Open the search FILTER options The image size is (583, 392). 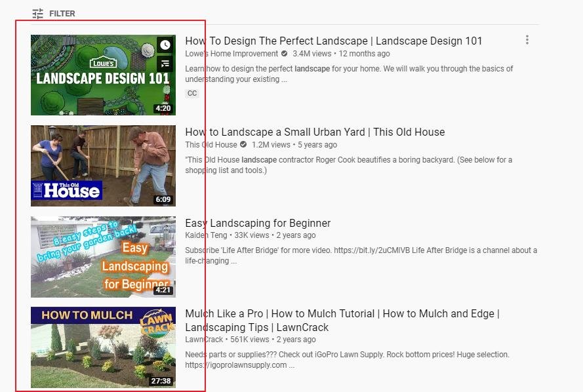point(54,14)
